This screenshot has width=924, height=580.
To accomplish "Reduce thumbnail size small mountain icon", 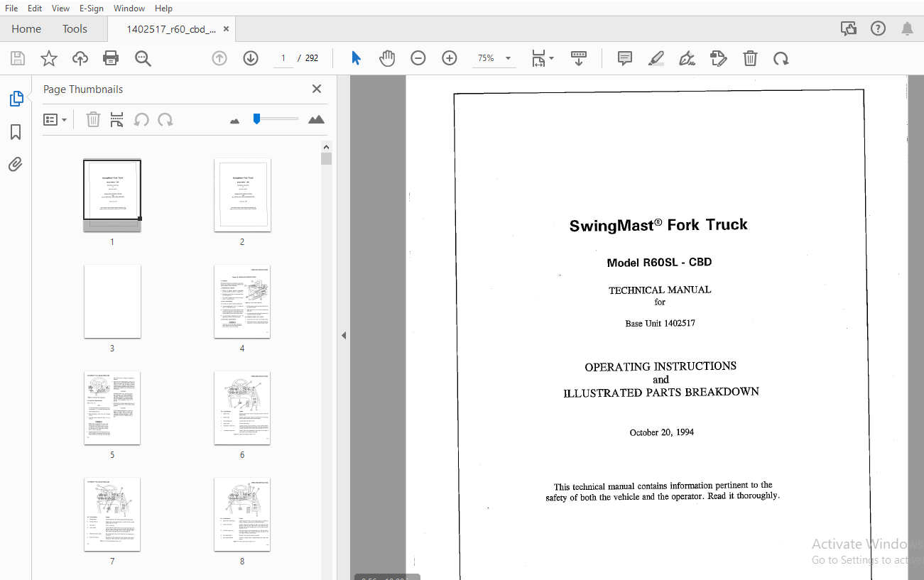I will click(235, 121).
